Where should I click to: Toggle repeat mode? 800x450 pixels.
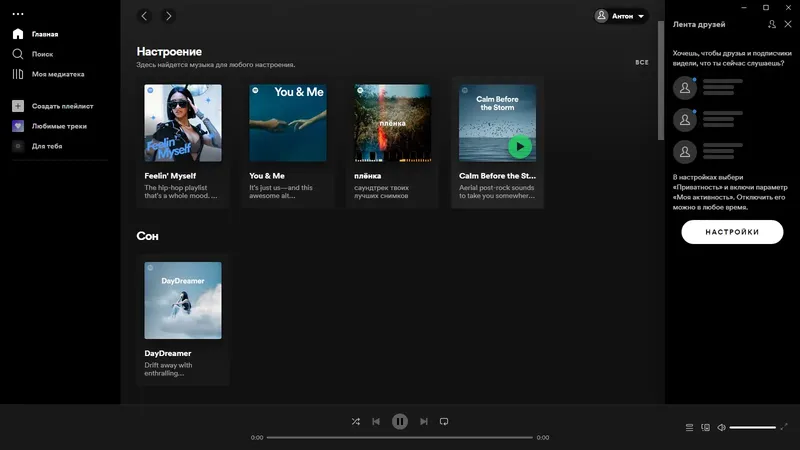[444, 421]
